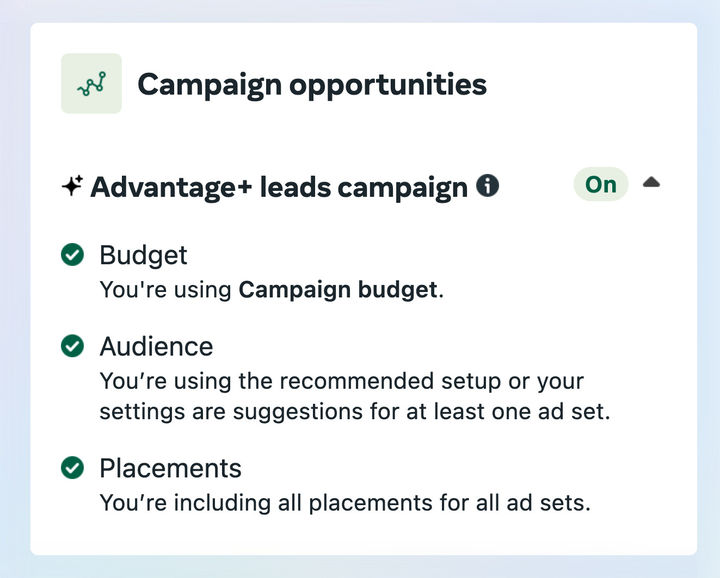The height and width of the screenshot is (578, 720).
Task: Select the Audience item label
Action: 156,346
